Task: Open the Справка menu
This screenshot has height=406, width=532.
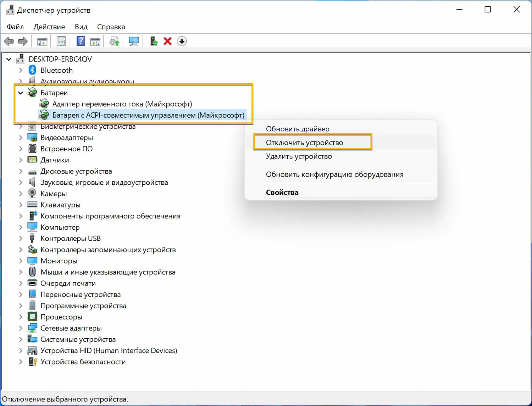Action: [111, 27]
